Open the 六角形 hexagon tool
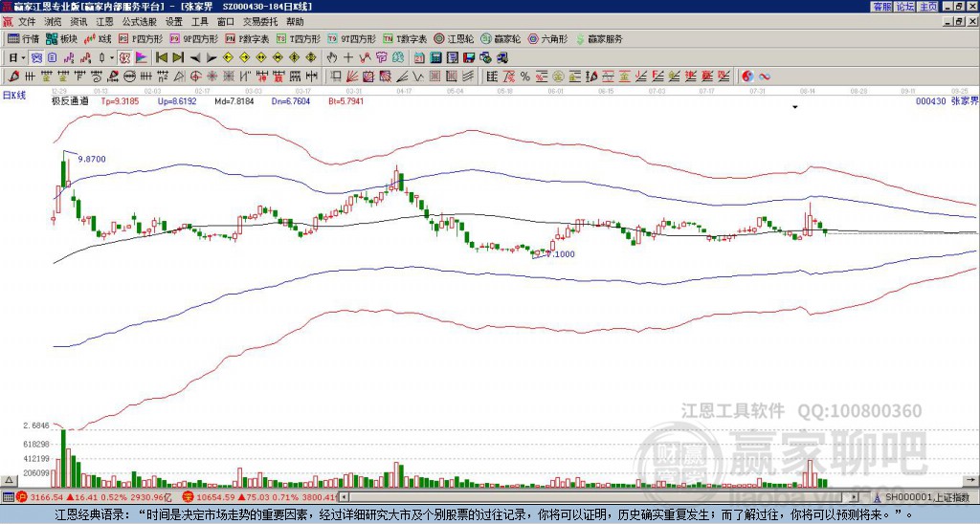980x524 pixels. [547, 38]
